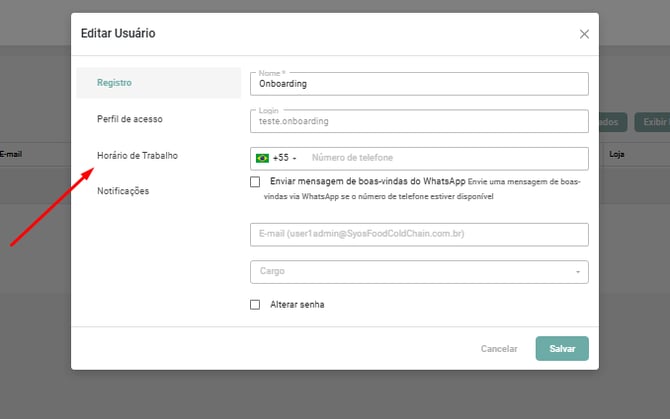Click the Editar Usuário dialog title
This screenshot has width=670, height=419.
pos(118,34)
